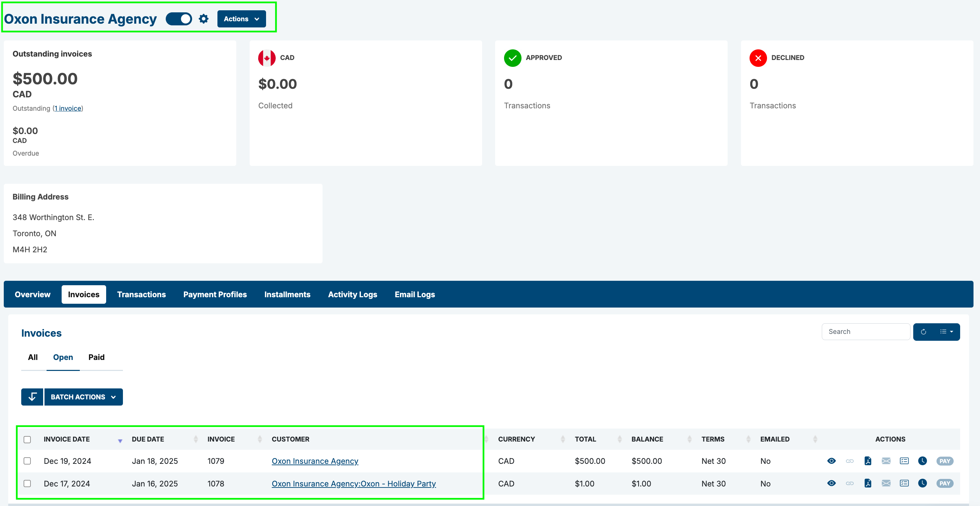
Task: Open the Oxon - Holiday Party customer link
Action: tap(353, 483)
